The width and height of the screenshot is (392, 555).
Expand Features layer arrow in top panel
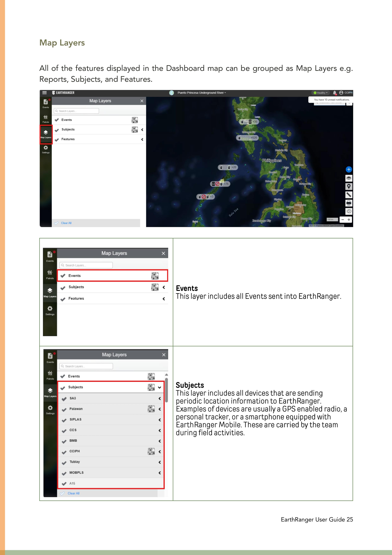(x=142, y=139)
